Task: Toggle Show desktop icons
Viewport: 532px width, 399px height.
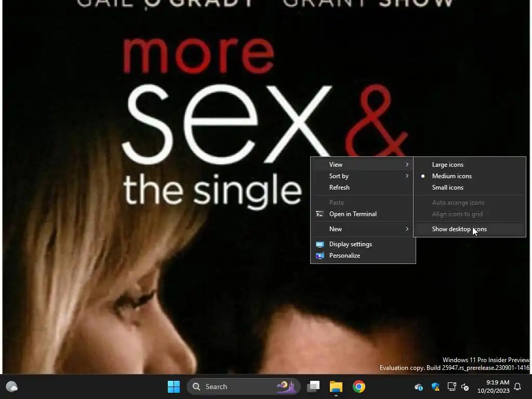Action: [x=470, y=229]
